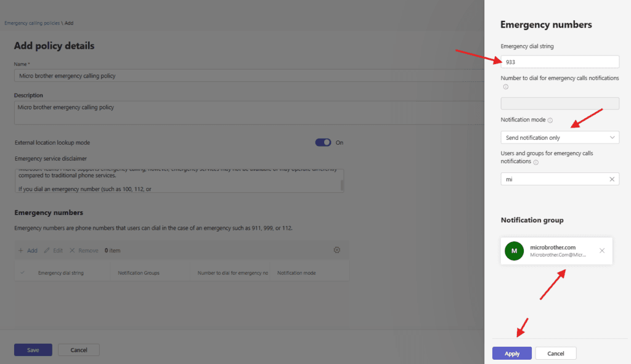
Task: Go to Emergency calling policies breadcrumb
Action: [32, 23]
